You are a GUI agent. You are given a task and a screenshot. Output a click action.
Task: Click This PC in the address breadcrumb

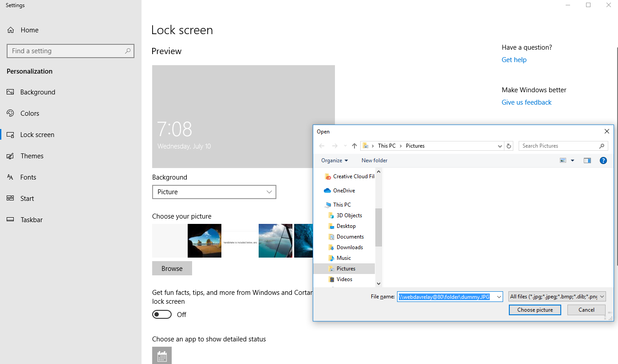tap(386, 146)
